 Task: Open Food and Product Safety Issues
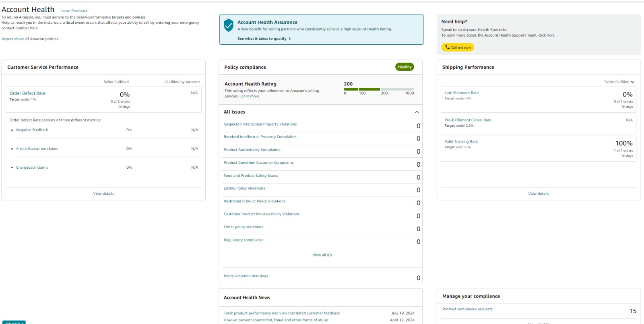(x=251, y=175)
